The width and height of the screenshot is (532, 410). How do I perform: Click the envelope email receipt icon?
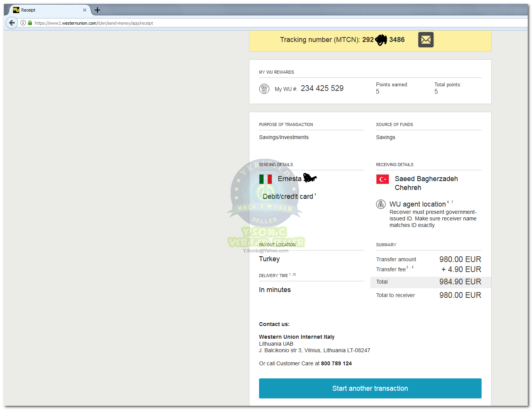click(426, 40)
